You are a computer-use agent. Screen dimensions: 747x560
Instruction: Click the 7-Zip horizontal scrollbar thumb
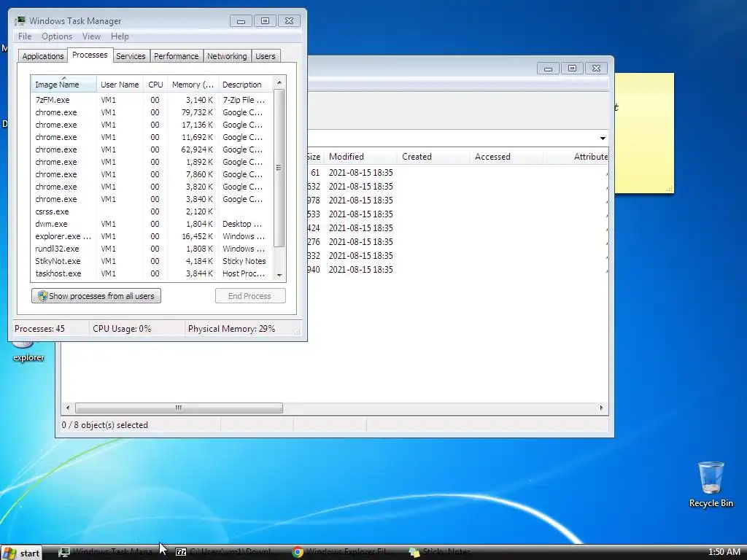tap(179, 408)
